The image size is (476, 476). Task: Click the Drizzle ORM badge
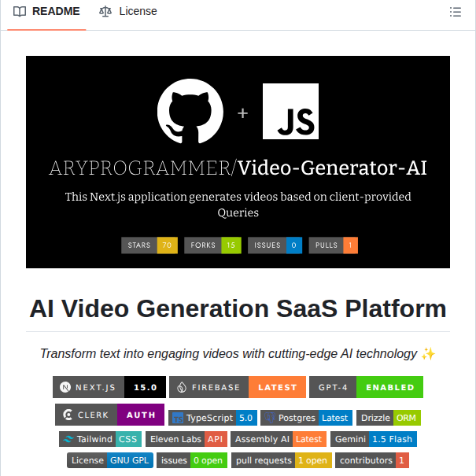tap(388, 418)
